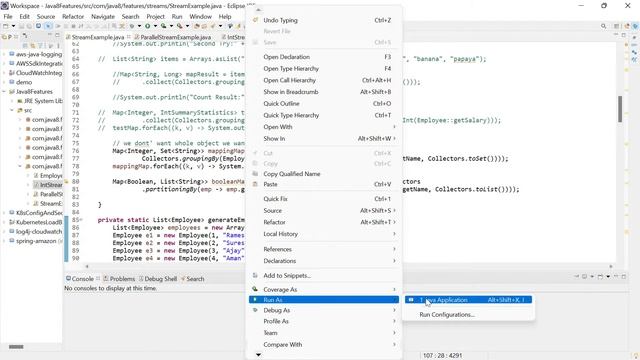Choose Quick Fix from context menu
The width and height of the screenshot is (640, 360).
pyautogui.click(x=324, y=199)
